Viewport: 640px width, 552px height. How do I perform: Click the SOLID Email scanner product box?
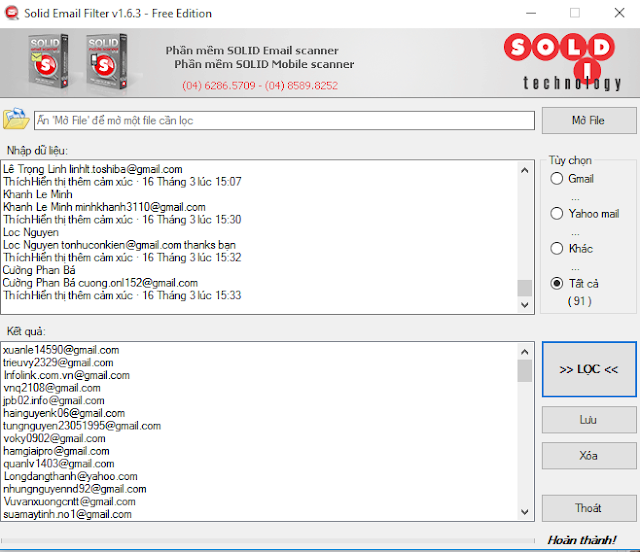48,61
